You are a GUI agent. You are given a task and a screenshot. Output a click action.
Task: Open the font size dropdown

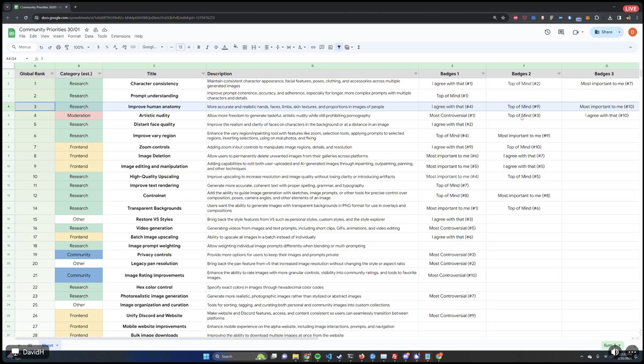coord(179,47)
